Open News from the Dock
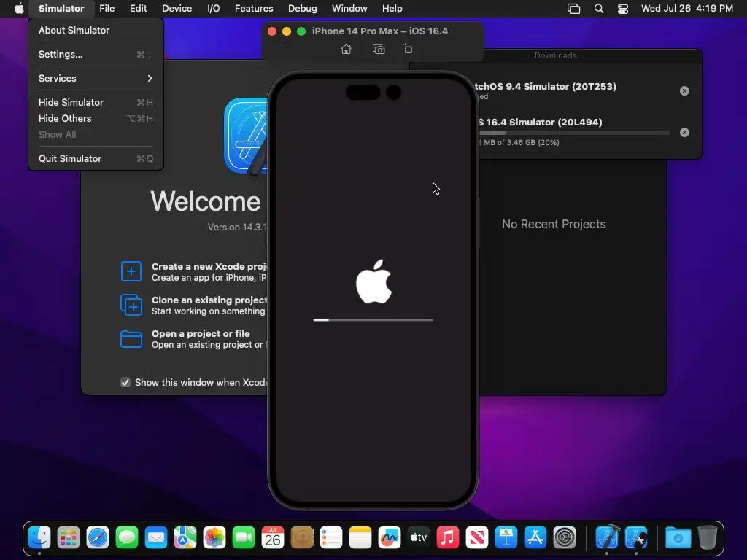 477,538
